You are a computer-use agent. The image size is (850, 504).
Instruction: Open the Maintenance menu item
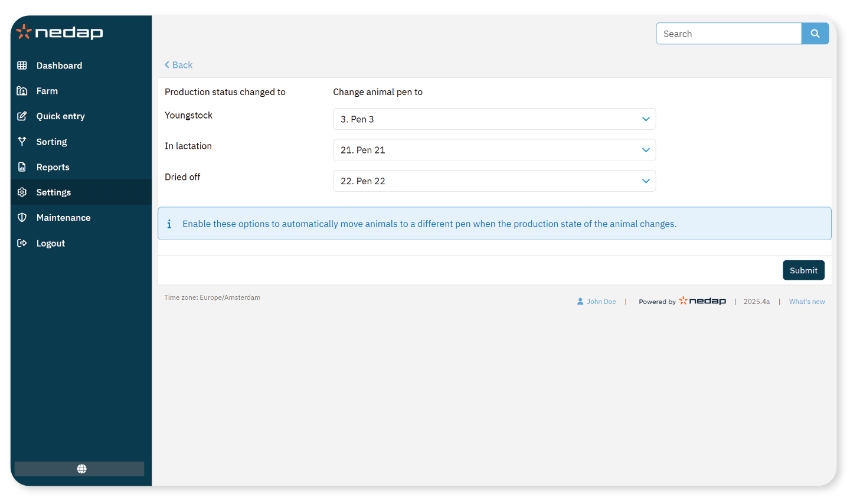click(63, 218)
